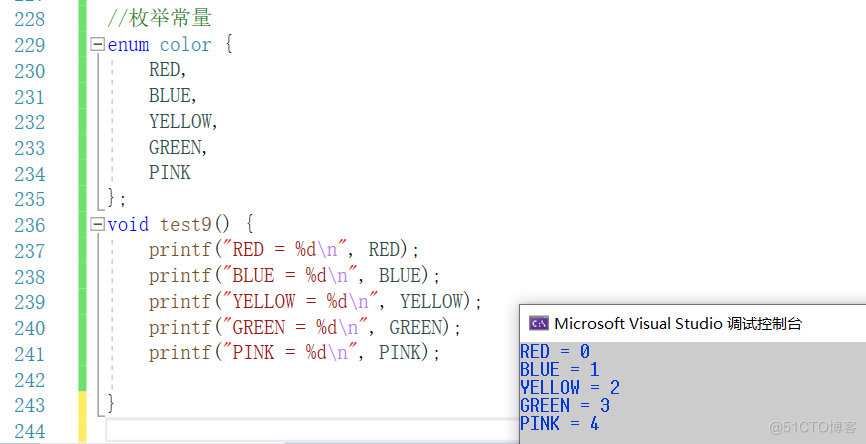Place cursor on GREEN enum member
The width and height of the screenshot is (866, 444).
pyautogui.click(x=175, y=147)
